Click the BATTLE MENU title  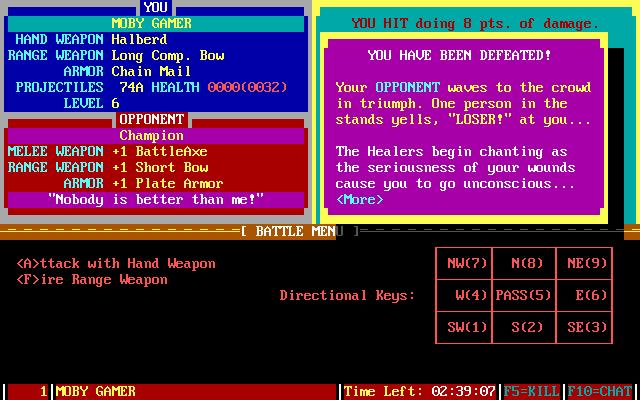coord(299,231)
